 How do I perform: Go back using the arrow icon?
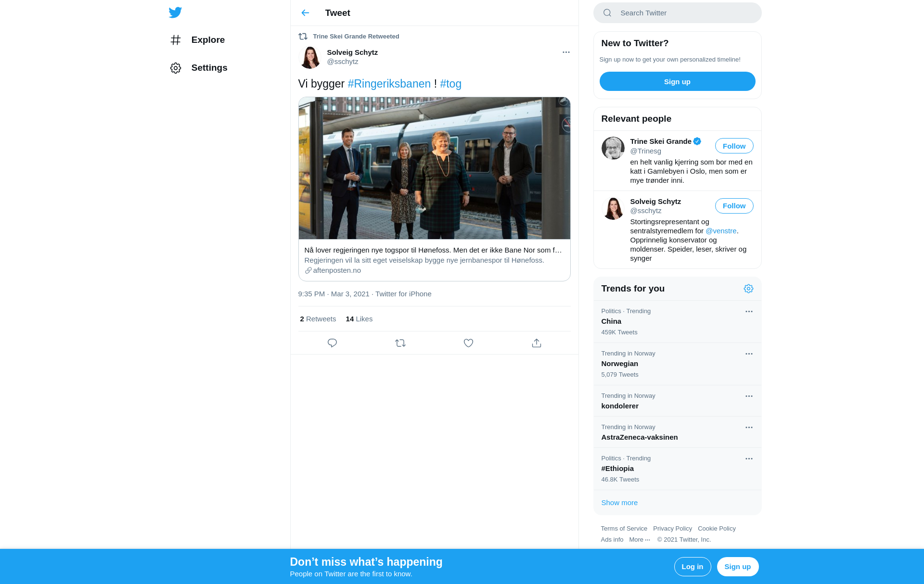tap(305, 13)
